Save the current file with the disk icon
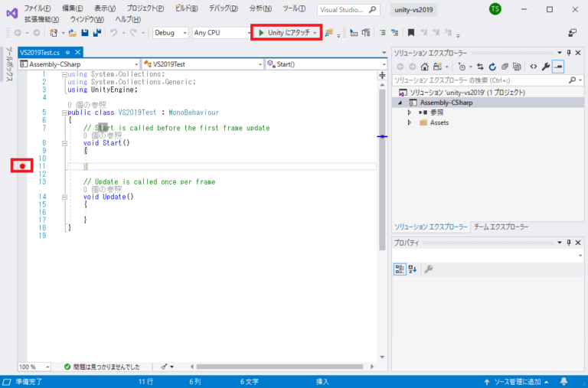 coord(85,33)
